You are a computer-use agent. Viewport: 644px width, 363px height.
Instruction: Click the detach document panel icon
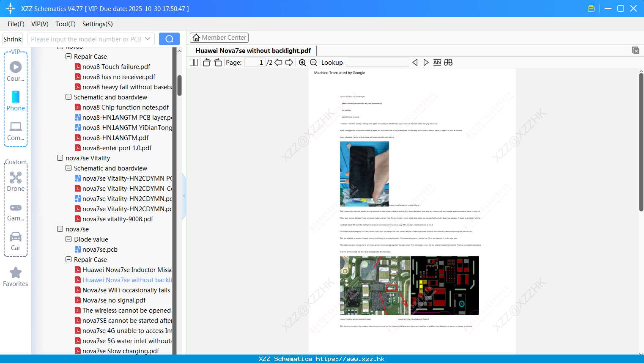pos(636,50)
